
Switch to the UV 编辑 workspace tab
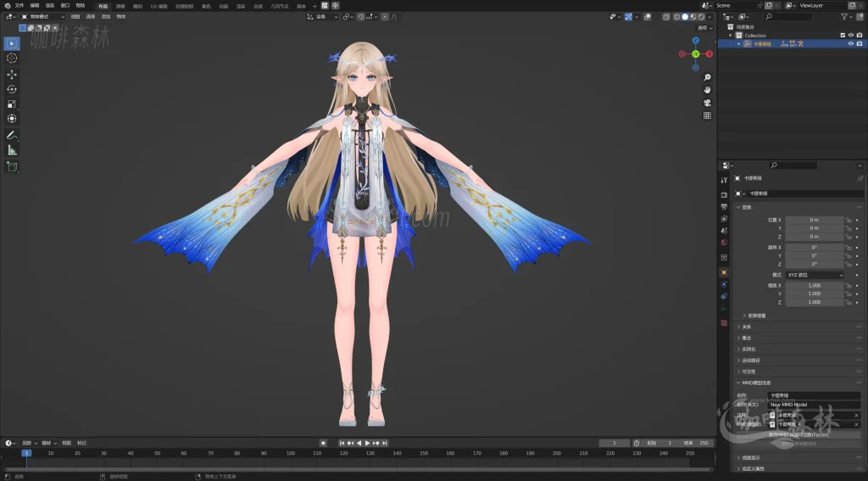tap(159, 6)
